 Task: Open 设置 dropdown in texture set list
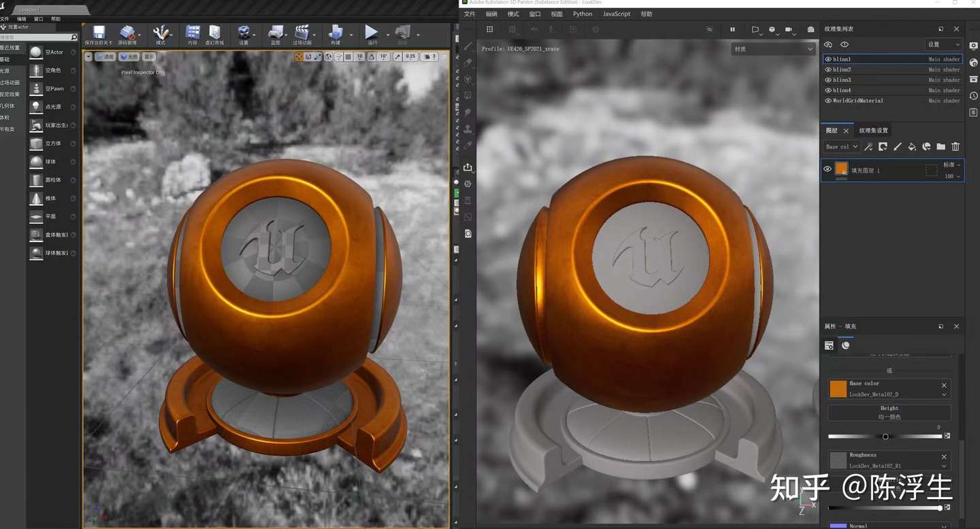(943, 44)
